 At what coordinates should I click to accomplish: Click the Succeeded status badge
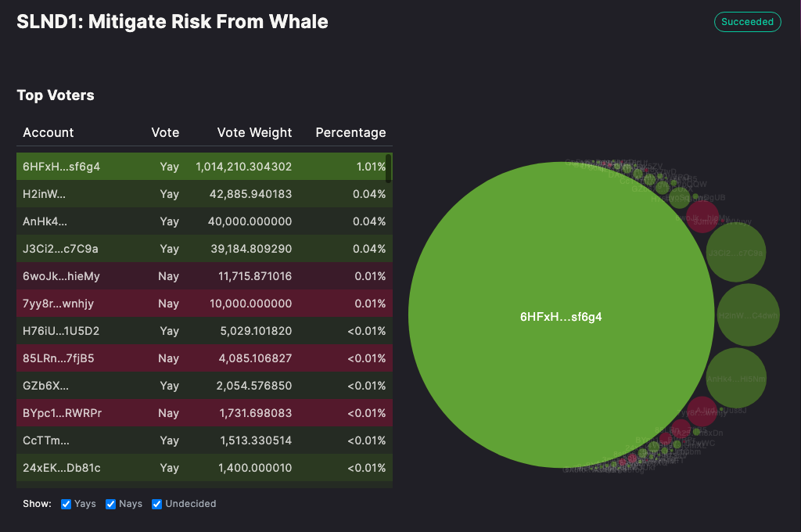(747, 22)
